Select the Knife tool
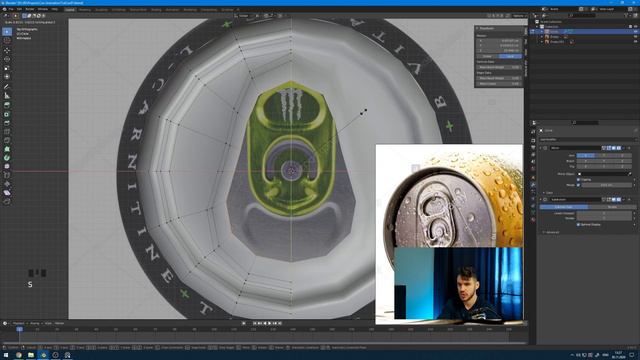This screenshot has height=360, width=640. (x=7, y=140)
